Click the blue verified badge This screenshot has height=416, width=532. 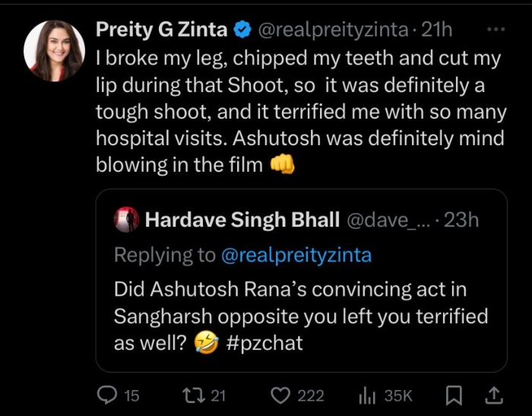[x=242, y=30]
